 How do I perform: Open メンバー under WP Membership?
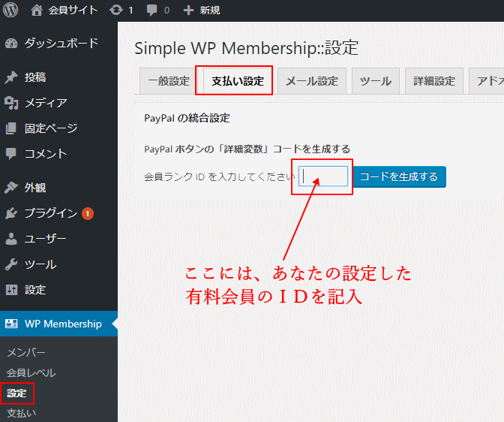tap(26, 353)
